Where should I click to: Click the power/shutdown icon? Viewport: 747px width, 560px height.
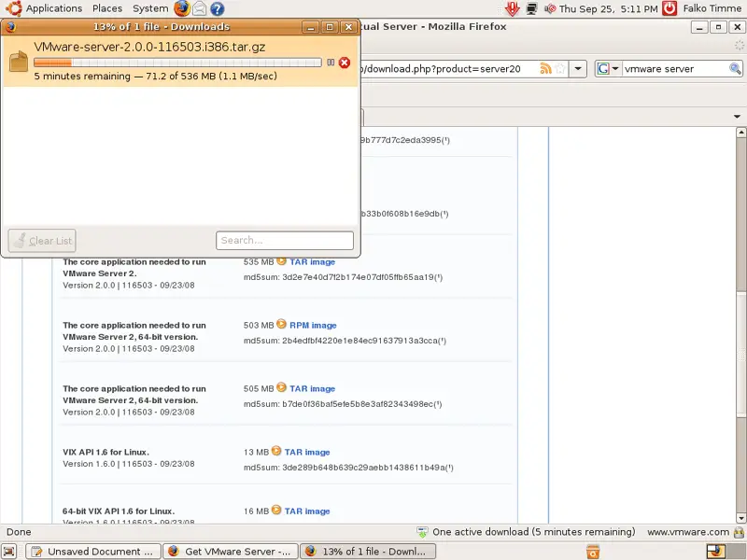tap(669, 8)
